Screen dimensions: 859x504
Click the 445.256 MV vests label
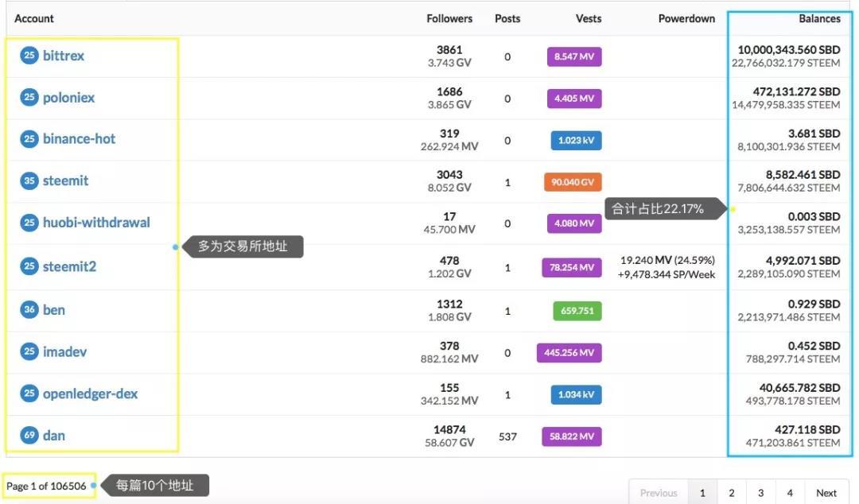click(569, 353)
